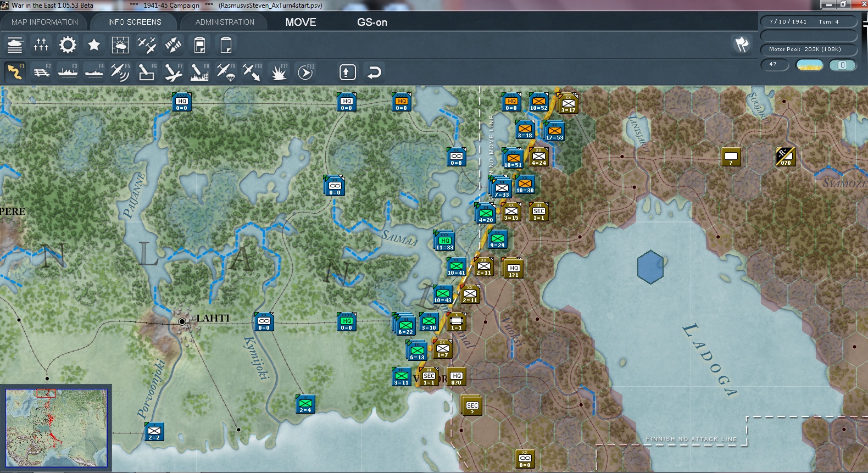Image resolution: width=868 pixels, height=473 pixels.
Task: Select the unit stack labeled 7=33
Action: tap(502, 188)
